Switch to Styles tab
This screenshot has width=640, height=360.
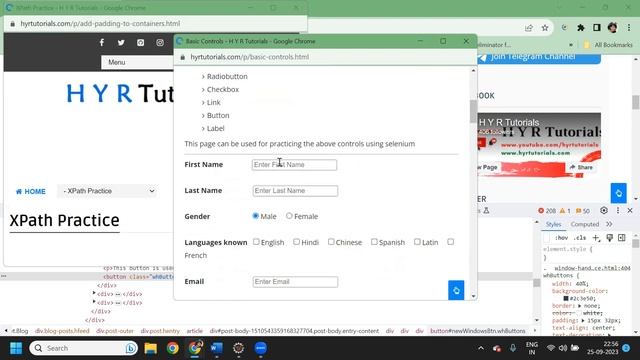pyautogui.click(x=553, y=224)
